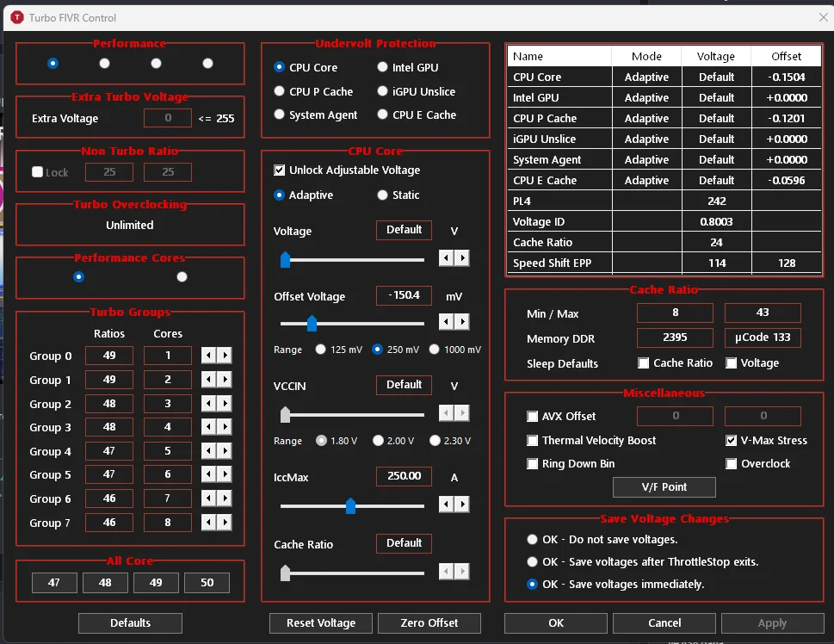Decrease Group 2 ratio with left arrow

point(208,404)
